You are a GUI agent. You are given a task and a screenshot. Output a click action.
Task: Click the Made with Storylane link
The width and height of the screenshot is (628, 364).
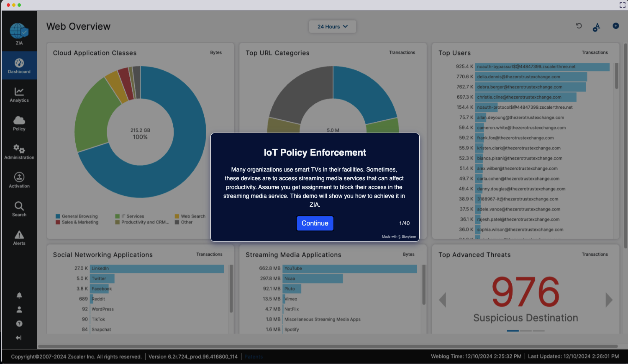pos(399,236)
